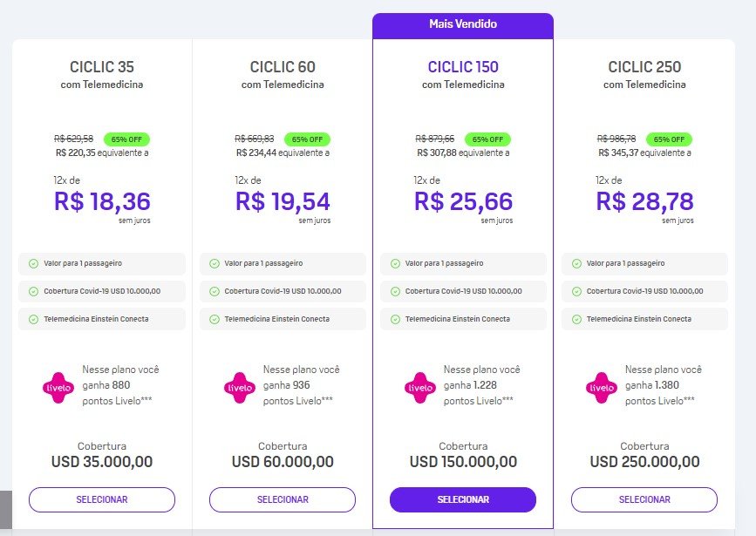Click the Livelo logo in CICLIC 35 plan
756x536 pixels.
pyautogui.click(x=58, y=388)
